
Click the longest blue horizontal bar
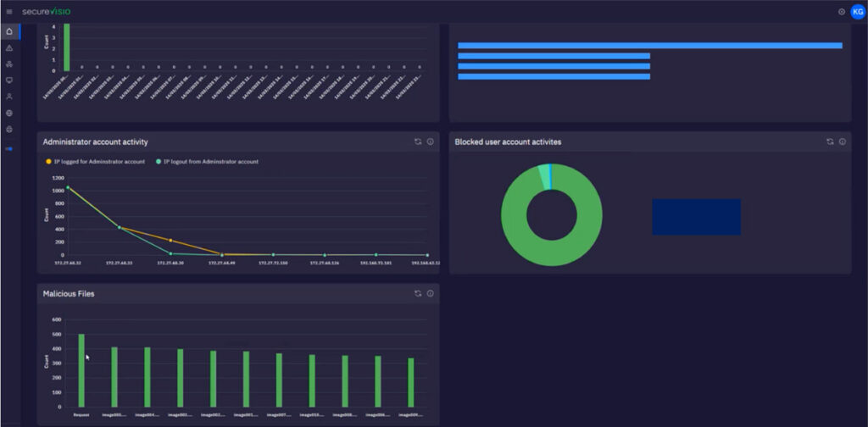650,46
